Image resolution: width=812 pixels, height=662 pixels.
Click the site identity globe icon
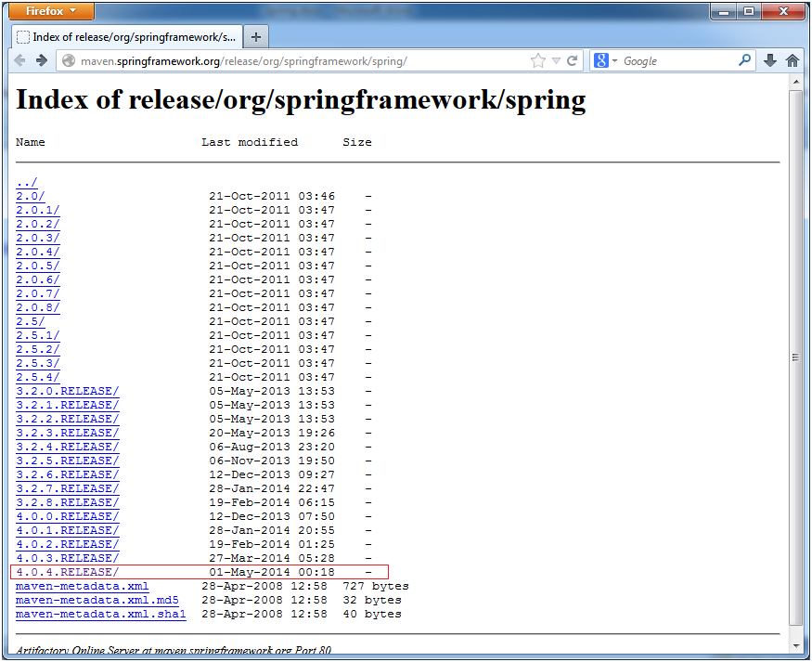coord(69,61)
